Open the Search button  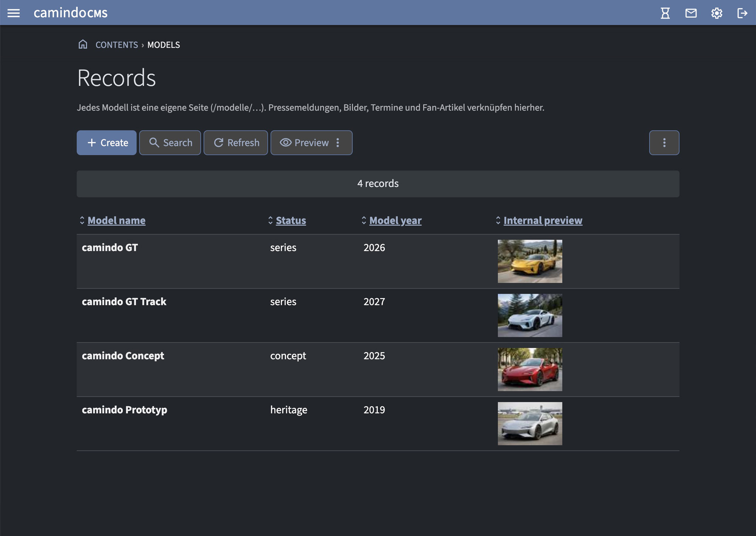[x=170, y=142]
